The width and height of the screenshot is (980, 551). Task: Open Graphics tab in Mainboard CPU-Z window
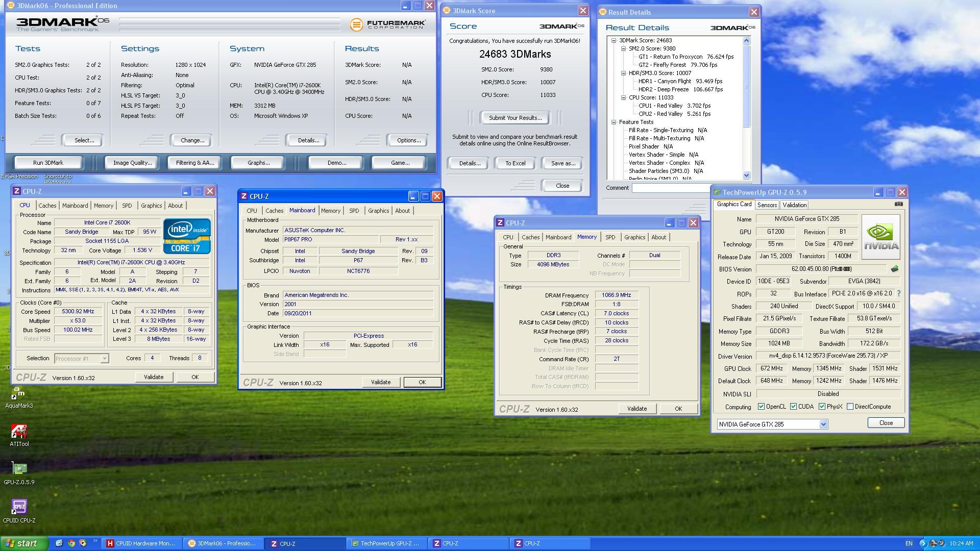pyautogui.click(x=378, y=211)
